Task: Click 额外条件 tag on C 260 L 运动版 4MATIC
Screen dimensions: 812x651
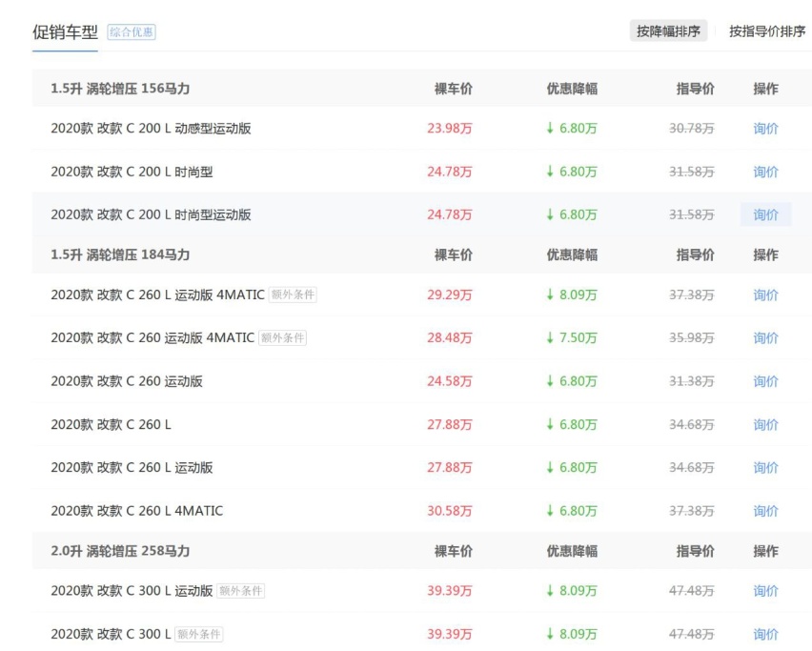Action: click(x=293, y=295)
